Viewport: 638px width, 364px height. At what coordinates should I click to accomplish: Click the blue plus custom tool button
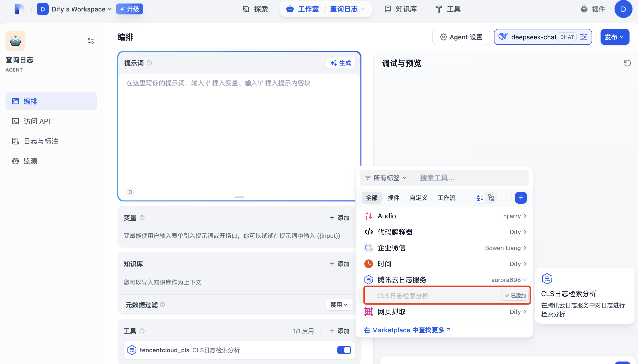(521, 198)
